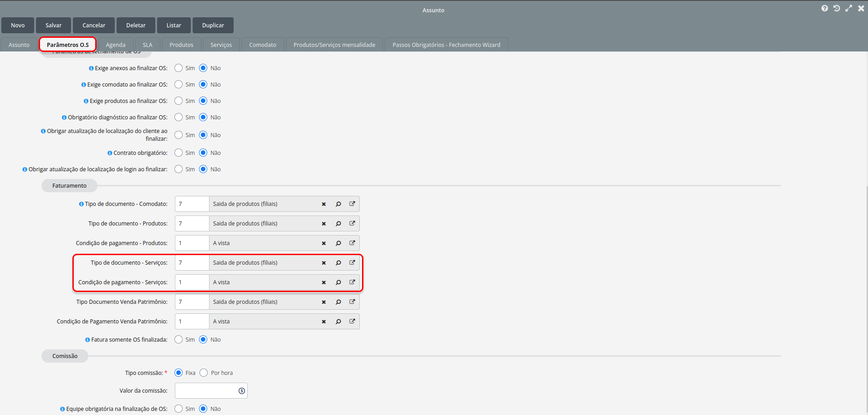This screenshot has width=868, height=415.
Task: Open Condição de pagamento - Produtos record link
Action: [x=352, y=243]
